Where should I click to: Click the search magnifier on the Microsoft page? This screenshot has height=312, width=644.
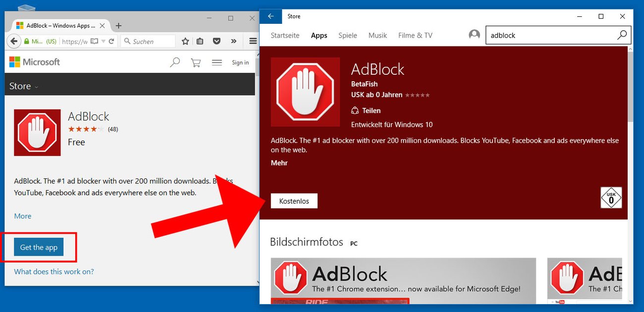pos(174,62)
